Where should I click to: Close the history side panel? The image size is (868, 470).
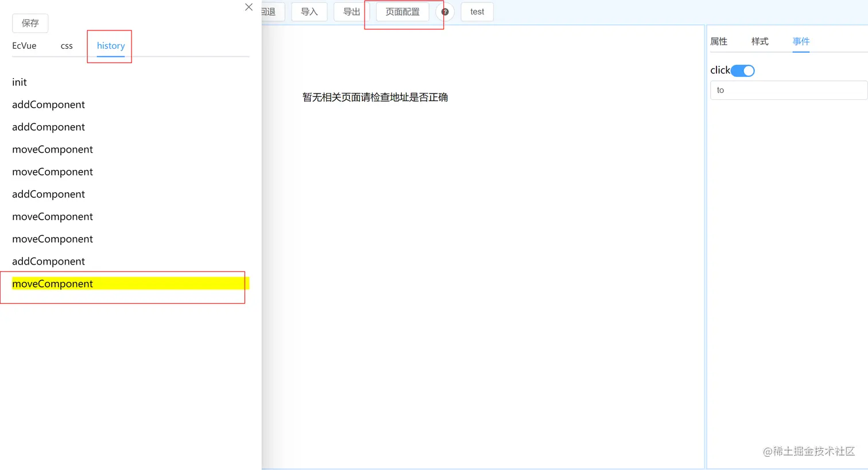(249, 7)
